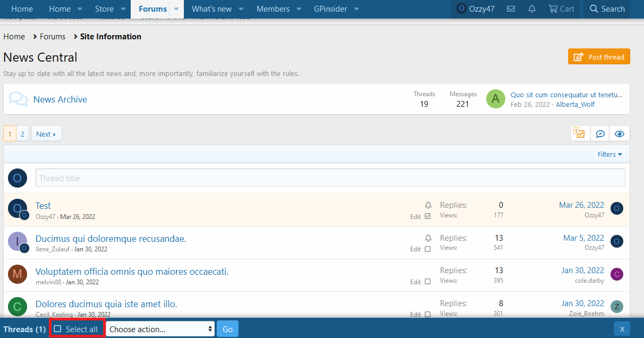Click the Search magnifier button
The image size is (644, 338).
pos(607,9)
